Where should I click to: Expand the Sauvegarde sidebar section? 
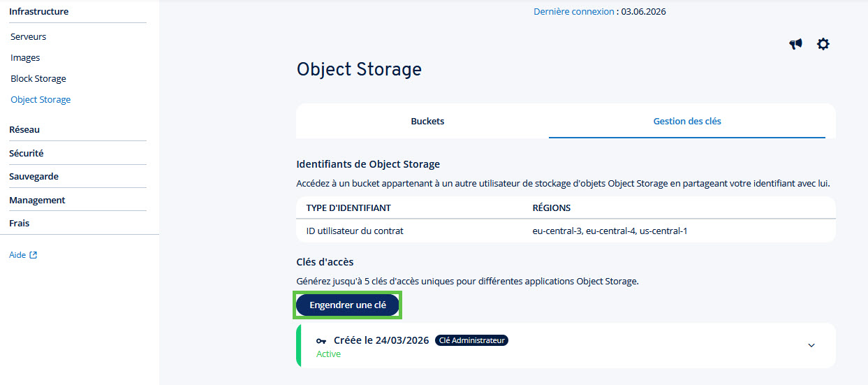click(34, 177)
